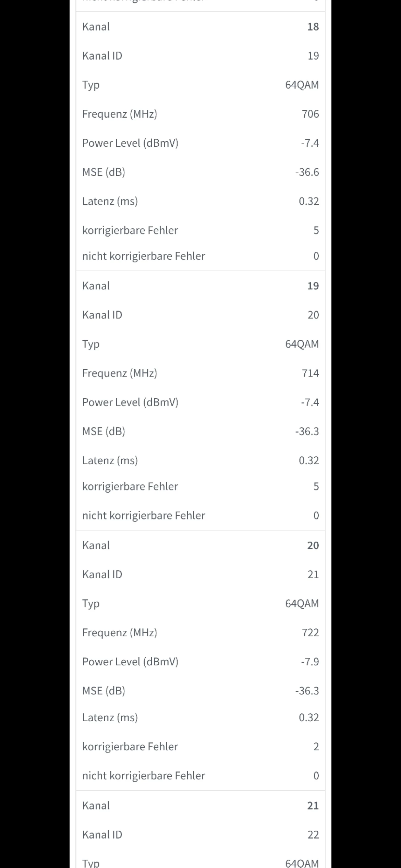Screen dimensions: 401x868
Task: Select the Kanal ID value 20
Action: (313, 315)
